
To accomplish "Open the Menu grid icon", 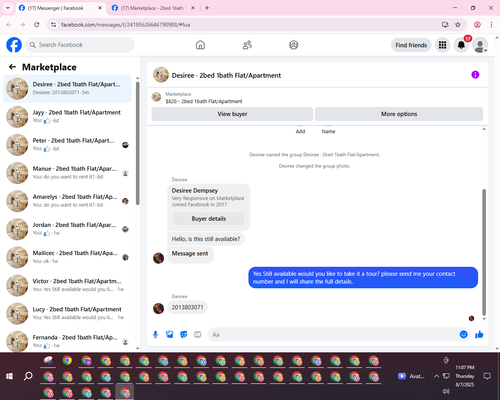I will (442, 45).
